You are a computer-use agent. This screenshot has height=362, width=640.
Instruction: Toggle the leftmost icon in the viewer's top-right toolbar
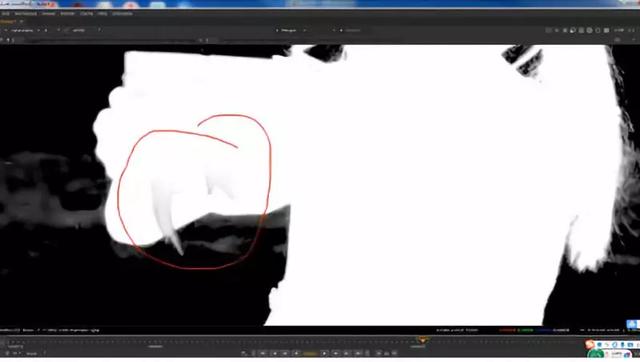pos(549,30)
